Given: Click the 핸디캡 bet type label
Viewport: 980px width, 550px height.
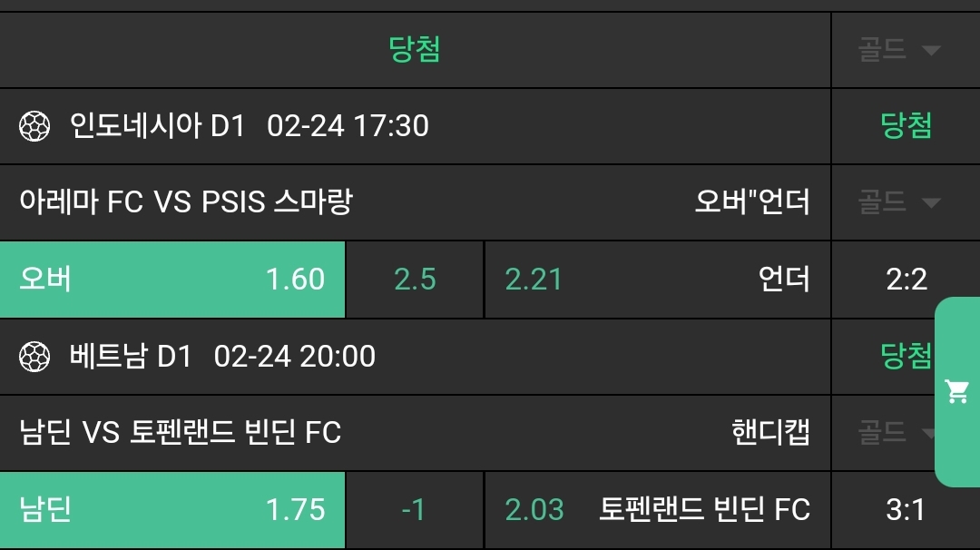Looking at the screenshot, I should pyautogui.click(x=770, y=432).
